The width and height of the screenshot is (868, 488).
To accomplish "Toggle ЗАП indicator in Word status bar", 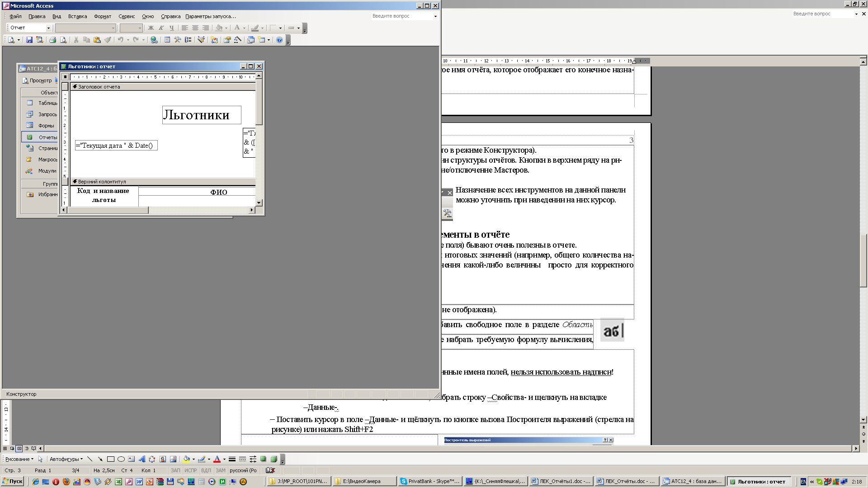I will [x=175, y=470].
